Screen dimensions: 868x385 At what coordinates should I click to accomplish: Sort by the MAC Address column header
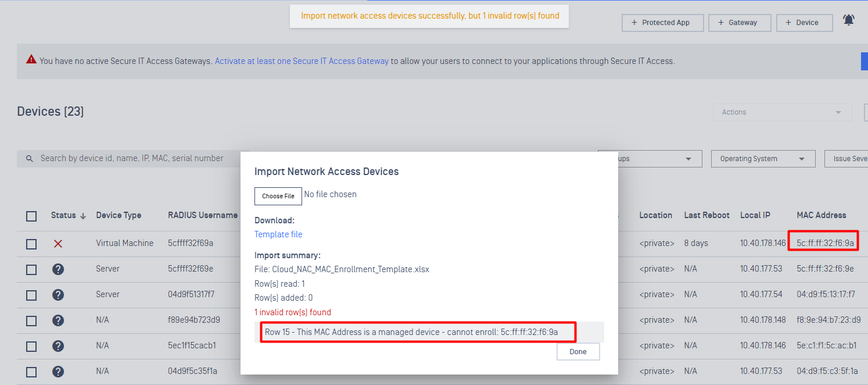[x=821, y=215]
